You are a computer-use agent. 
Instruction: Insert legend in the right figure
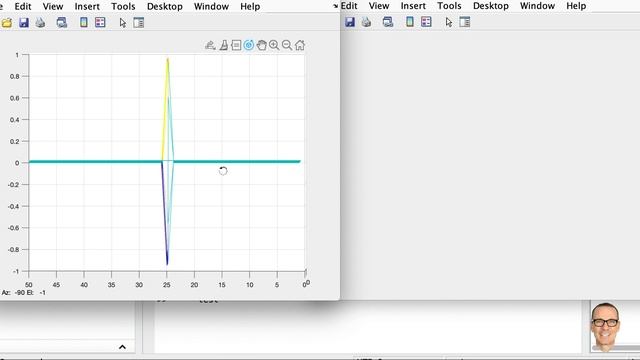pyautogui.click(x=426, y=22)
